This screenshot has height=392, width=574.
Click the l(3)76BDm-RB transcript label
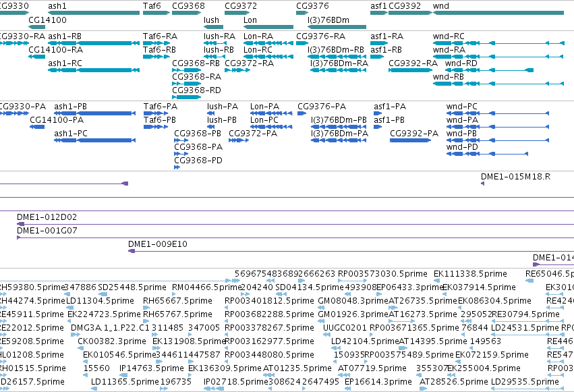click(336, 50)
